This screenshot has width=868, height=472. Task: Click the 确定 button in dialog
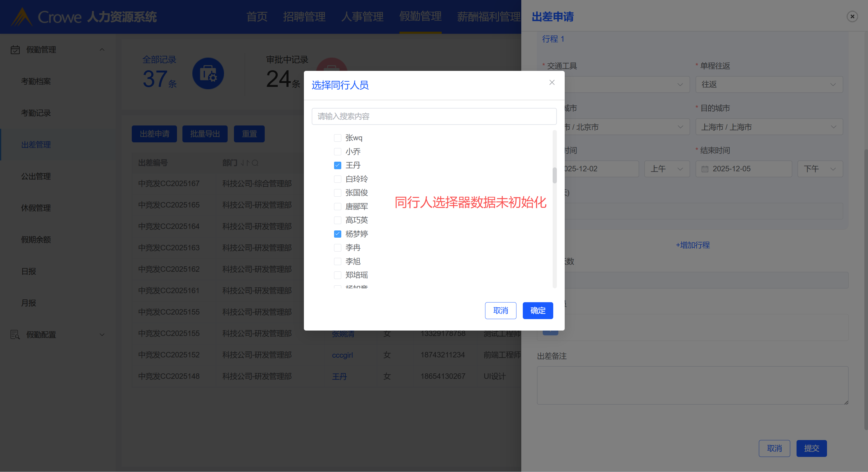click(538, 311)
